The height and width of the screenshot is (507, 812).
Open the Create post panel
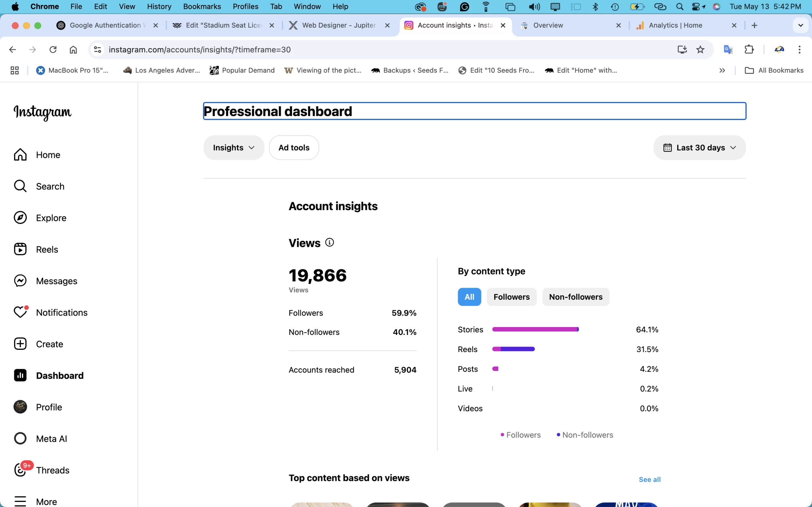click(49, 344)
